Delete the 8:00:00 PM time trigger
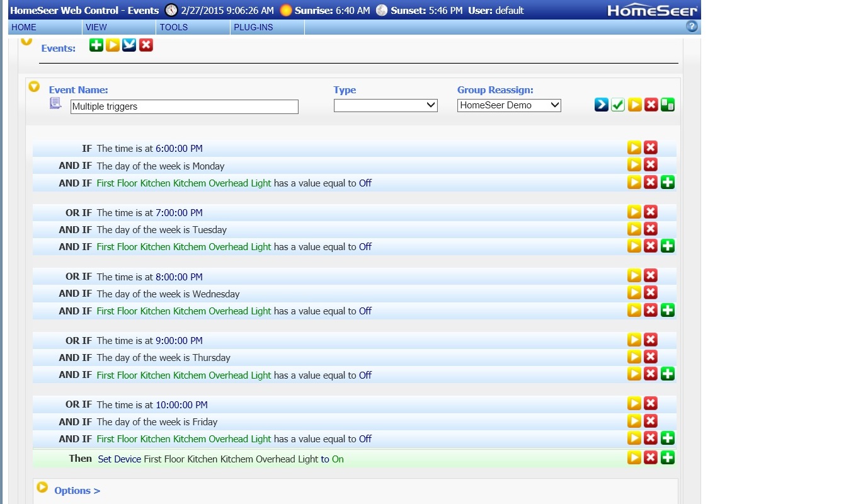Screen dimensions: 863x504 (x=651, y=275)
